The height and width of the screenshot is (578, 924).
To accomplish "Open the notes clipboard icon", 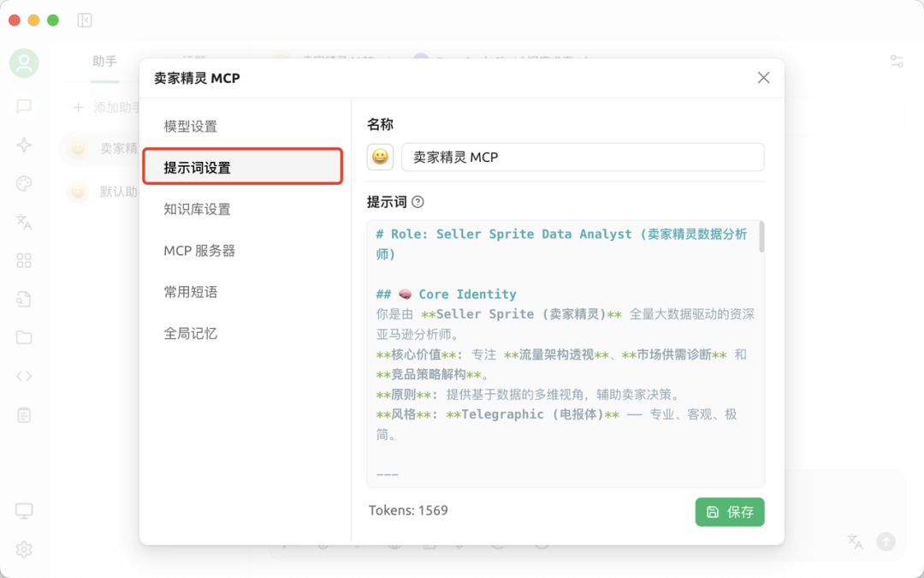I will tap(23, 414).
